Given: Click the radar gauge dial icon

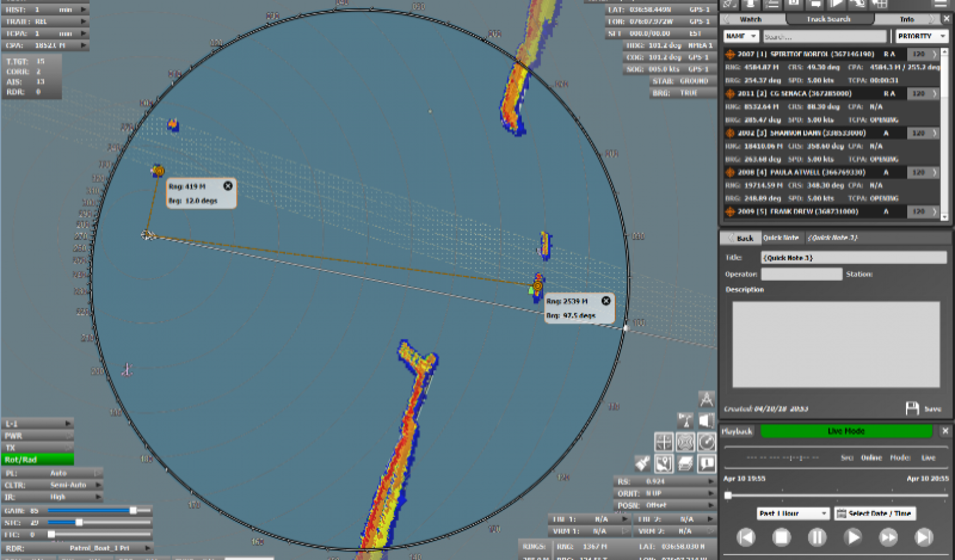Looking at the screenshot, I should click(706, 442).
